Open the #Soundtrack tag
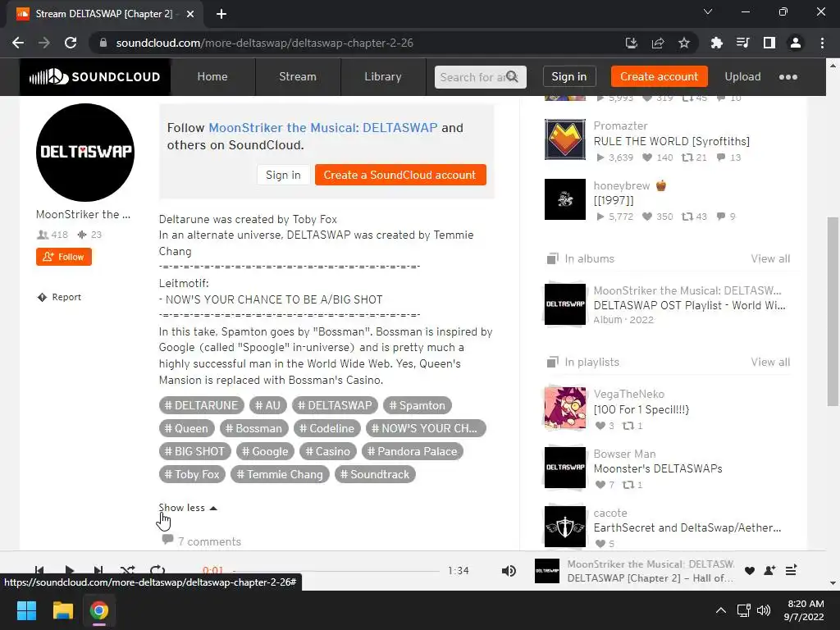Viewport: 840px width, 630px height. click(375, 475)
